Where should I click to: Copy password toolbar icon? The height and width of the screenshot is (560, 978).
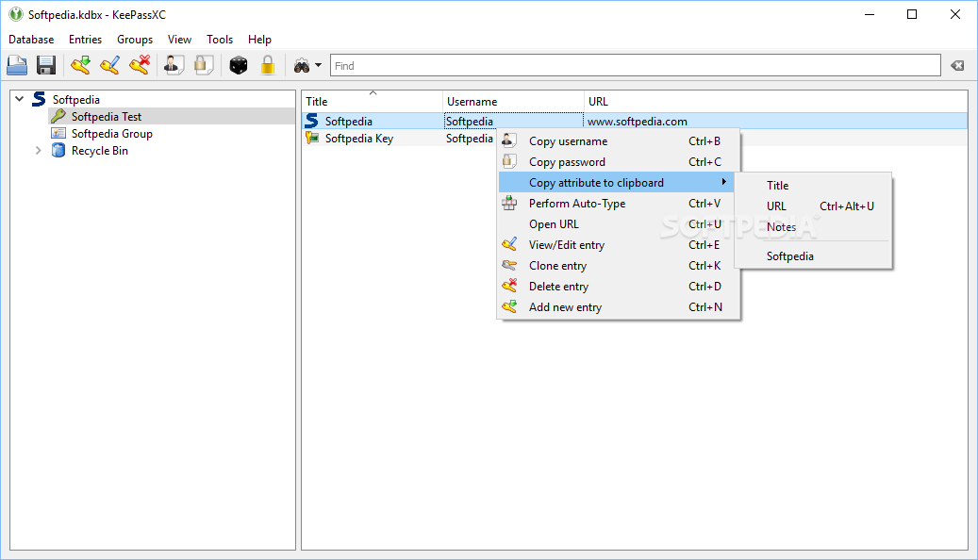[204, 65]
